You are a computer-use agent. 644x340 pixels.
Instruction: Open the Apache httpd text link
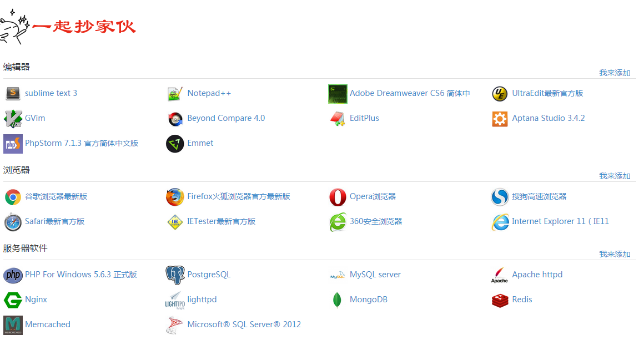click(x=537, y=275)
